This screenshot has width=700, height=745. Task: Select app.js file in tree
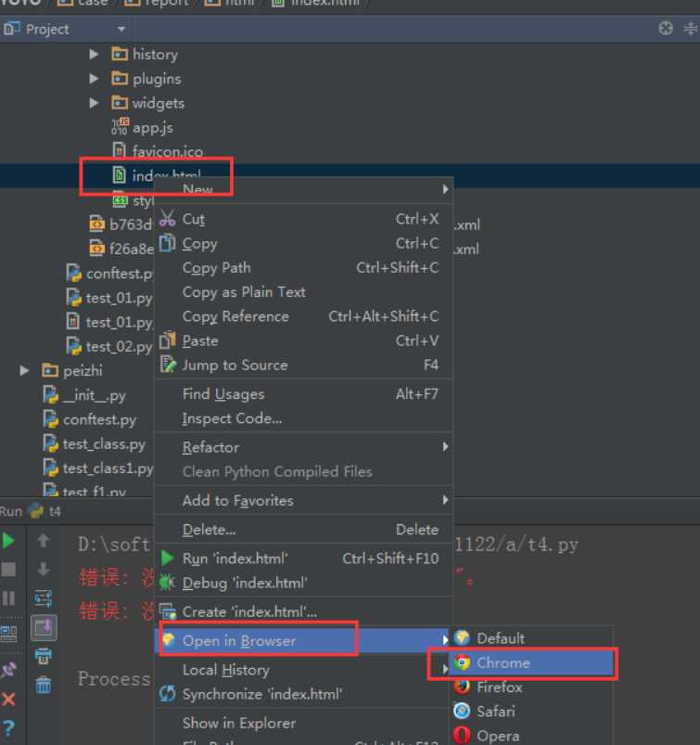point(143,128)
